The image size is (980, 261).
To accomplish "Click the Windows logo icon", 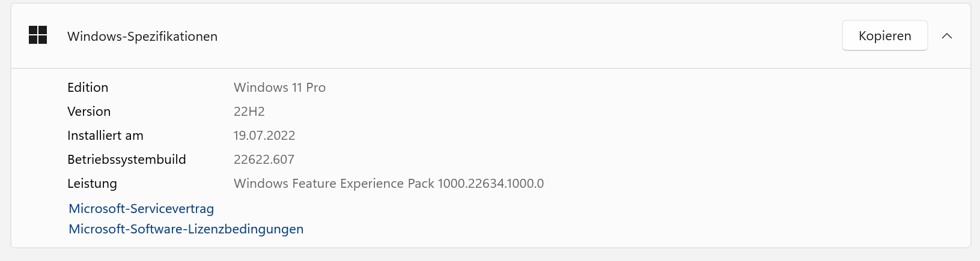I will pos(38,35).
